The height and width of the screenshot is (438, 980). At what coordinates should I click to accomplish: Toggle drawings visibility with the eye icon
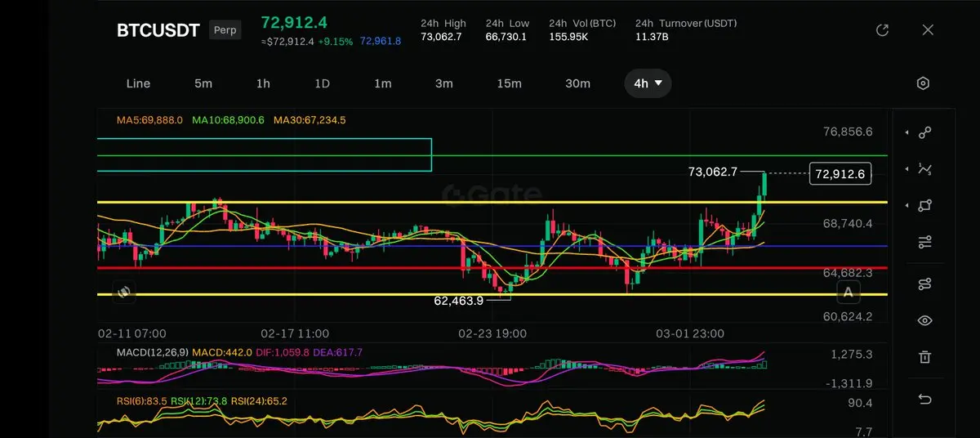coord(924,320)
